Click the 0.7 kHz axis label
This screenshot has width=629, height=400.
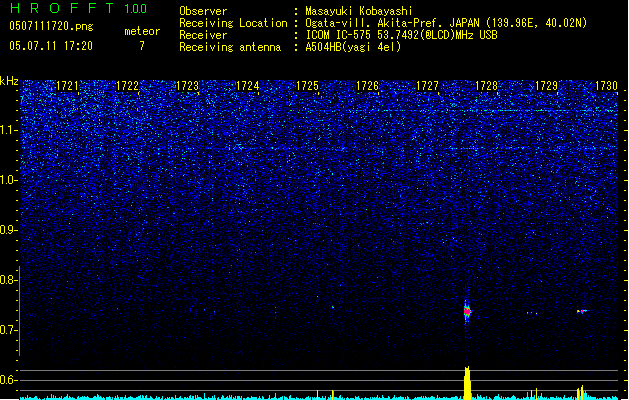pyautogui.click(x=9, y=330)
